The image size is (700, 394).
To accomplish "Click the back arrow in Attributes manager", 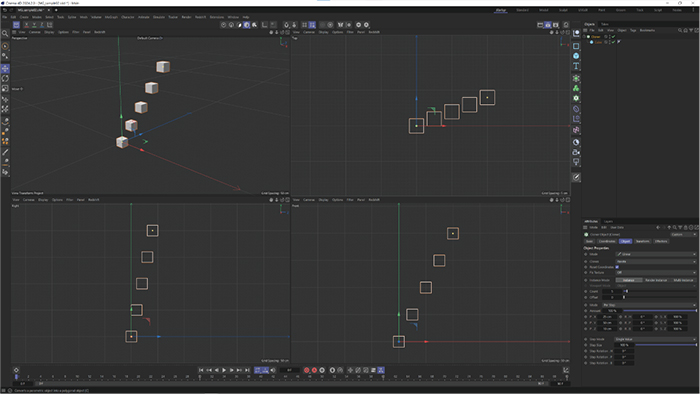I will tap(658, 227).
